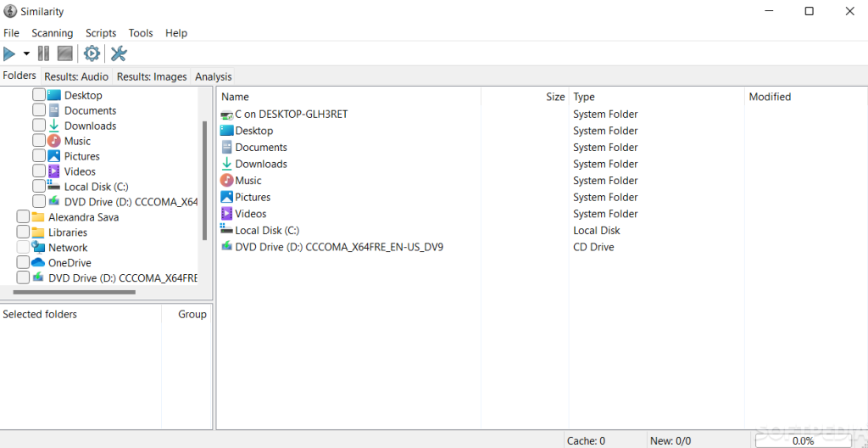Click the Music icon in the file list
This screenshot has width=868, height=448.
coord(226,181)
